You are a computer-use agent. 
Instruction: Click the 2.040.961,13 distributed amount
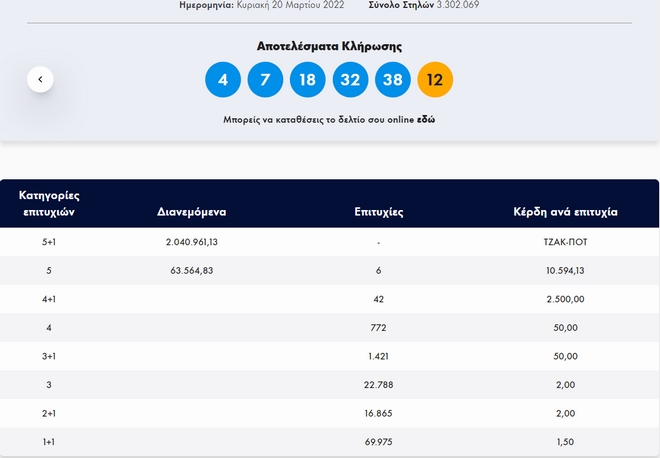192,242
